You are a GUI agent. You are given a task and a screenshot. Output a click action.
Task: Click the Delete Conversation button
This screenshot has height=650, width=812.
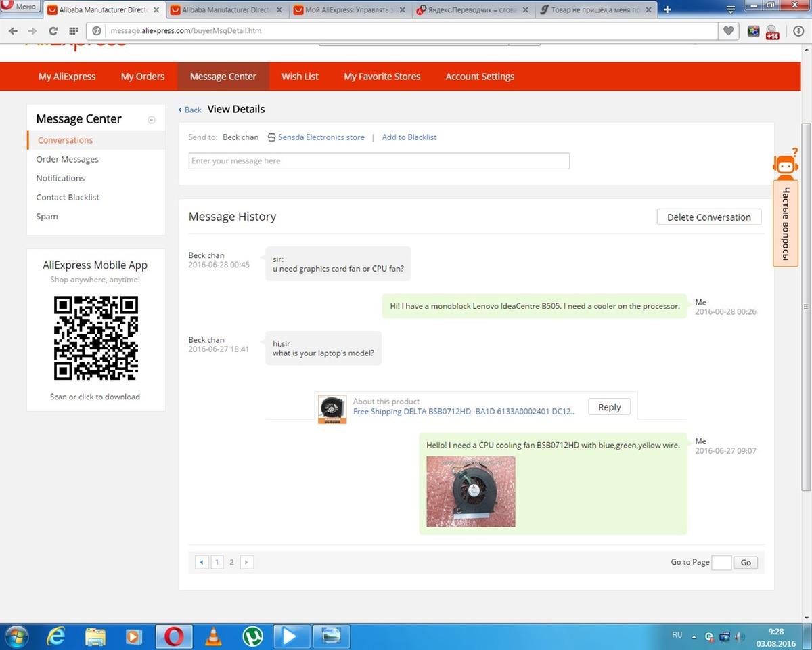click(709, 217)
